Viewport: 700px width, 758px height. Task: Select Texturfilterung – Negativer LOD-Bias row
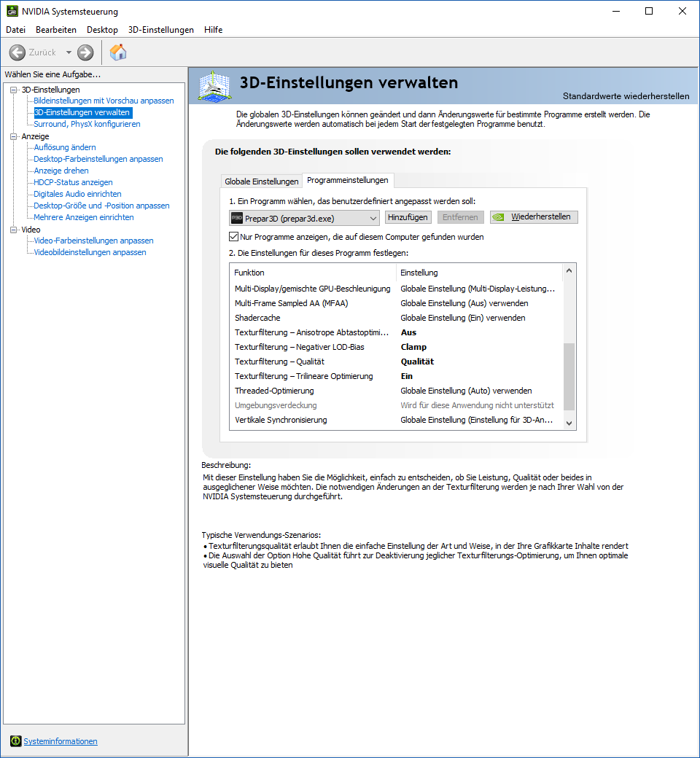pyautogui.click(x=396, y=347)
